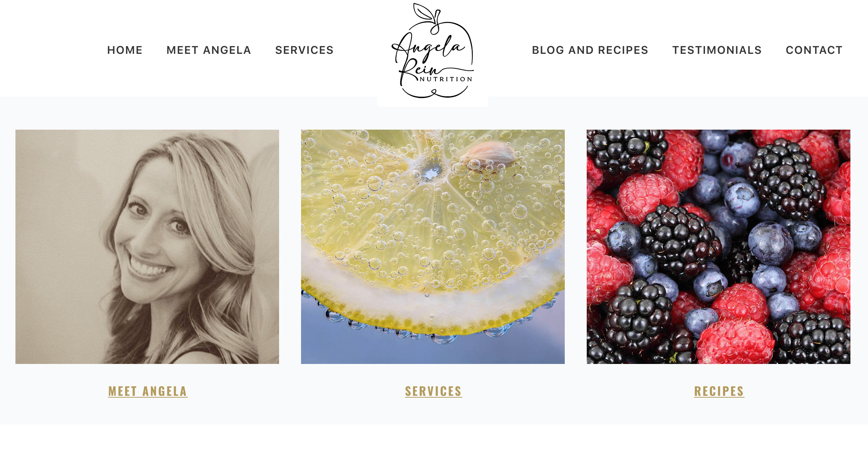
Task: Click the water bubbles beneath the lemon rind
Action: 432,330
